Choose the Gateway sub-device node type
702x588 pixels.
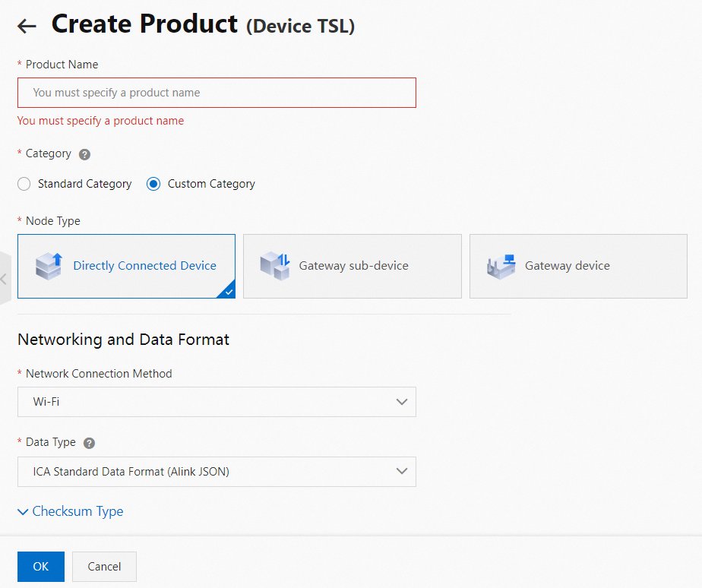(352, 266)
